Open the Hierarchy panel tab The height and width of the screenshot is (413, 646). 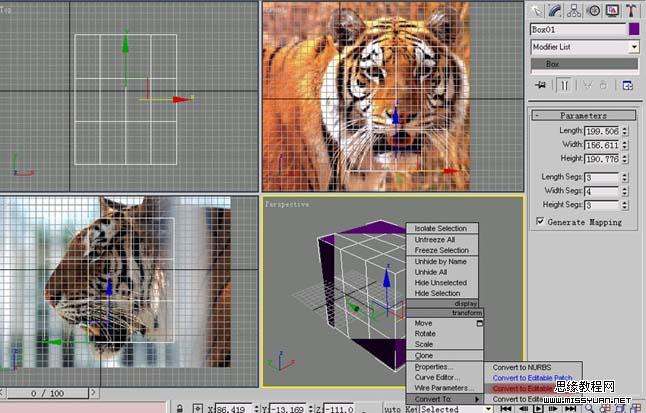pyautogui.click(x=574, y=11)
